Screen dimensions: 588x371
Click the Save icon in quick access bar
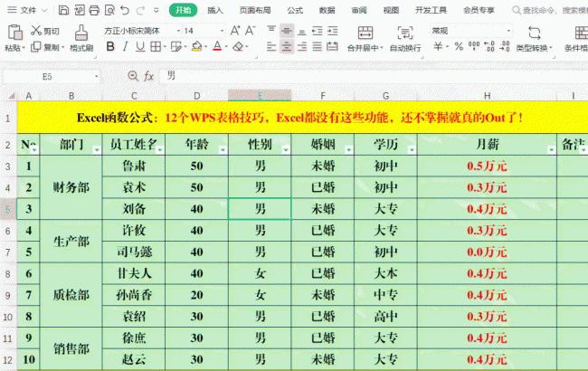(63, 10)
